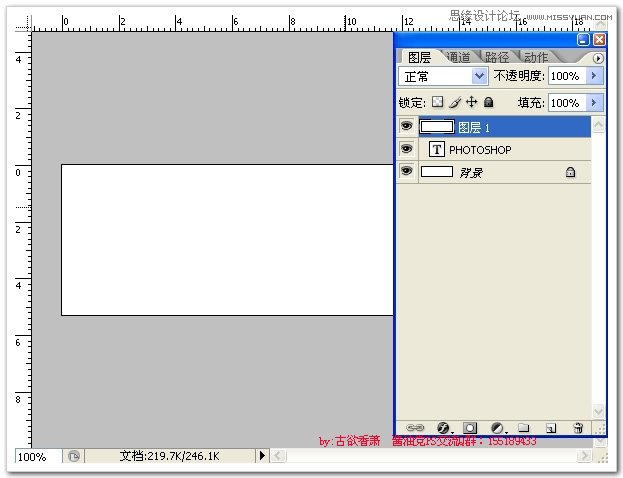Click the text layer T icon
623x478 pixels.
[x=437, y=149]
